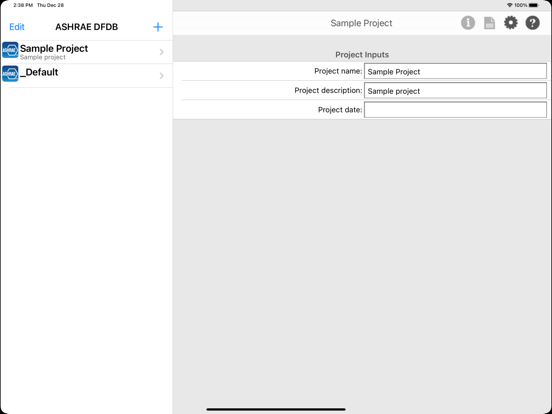The image size is (552, 414).
Task: Expand the Sample Project row chevron
Action: coord(162,52)
